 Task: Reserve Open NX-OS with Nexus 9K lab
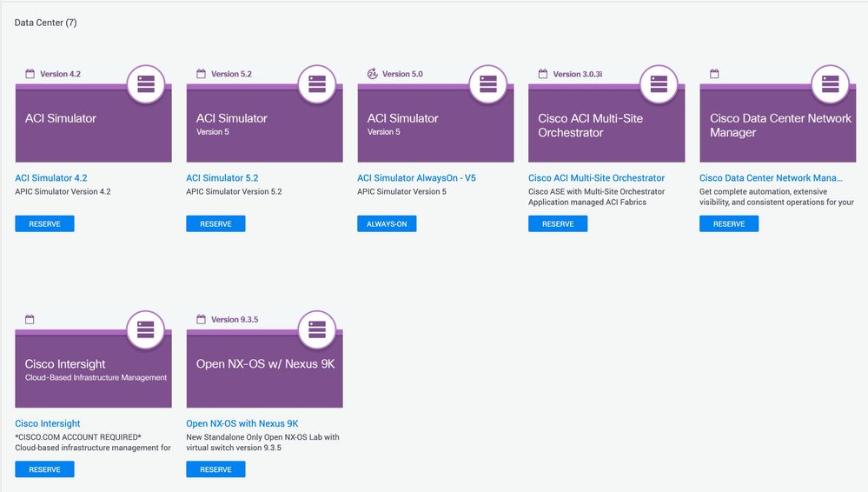tap(215, 469)
